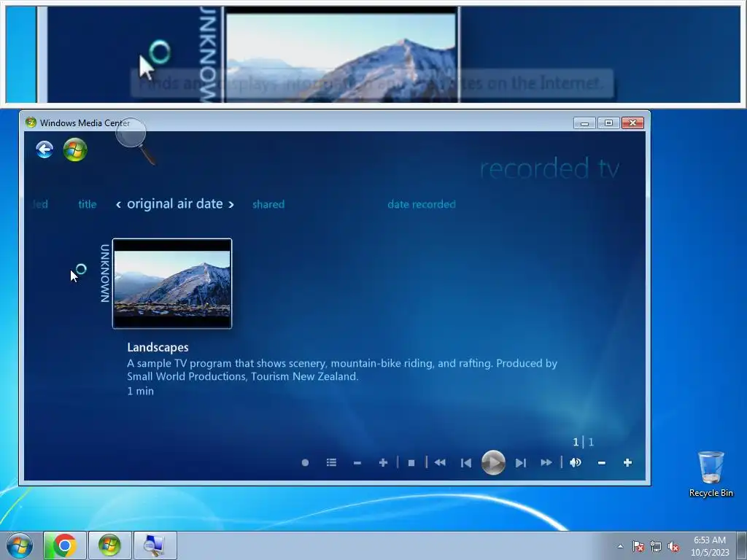Sort by date recorded
Viewport: 747px width, 560px height.
[x=422, y=204]
